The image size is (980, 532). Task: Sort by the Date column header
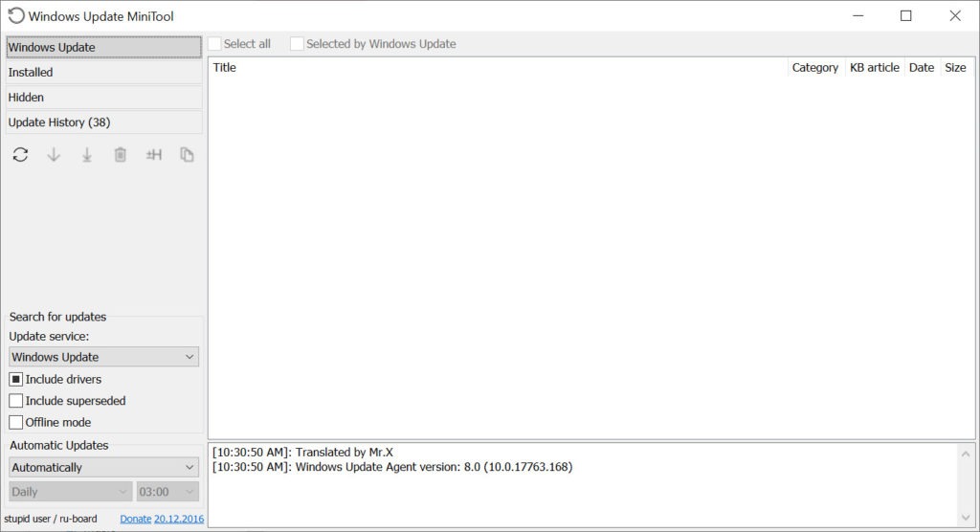[x=922, y=68]
